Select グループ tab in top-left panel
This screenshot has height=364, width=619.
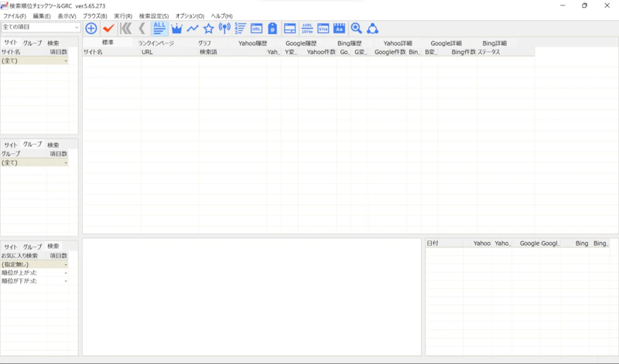click(32, 43)
